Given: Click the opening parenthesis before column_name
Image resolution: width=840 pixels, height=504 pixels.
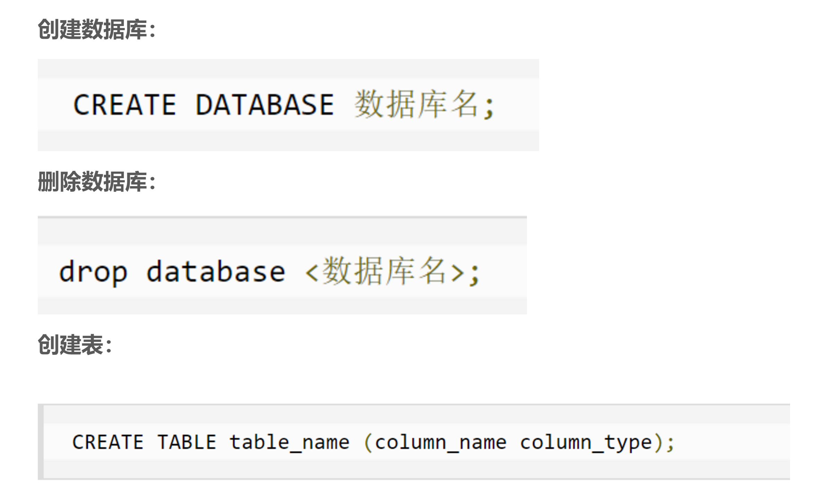Looking at the screenshot, I should (x=368, y=443).
